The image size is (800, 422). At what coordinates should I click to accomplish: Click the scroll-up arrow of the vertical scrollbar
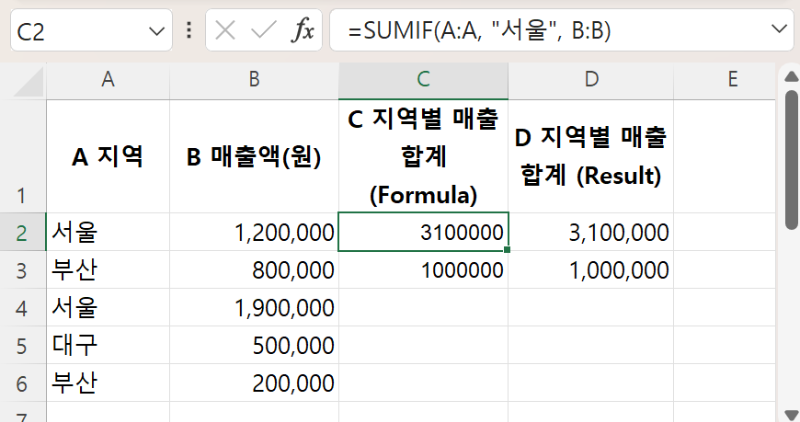(x=791, y=77)
